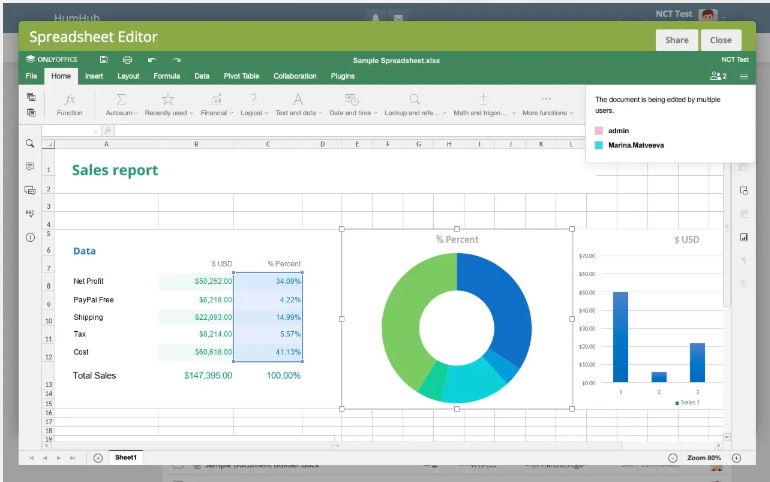
Task: Open the Search panel in left sidebar
Action: tap(30, 143)
